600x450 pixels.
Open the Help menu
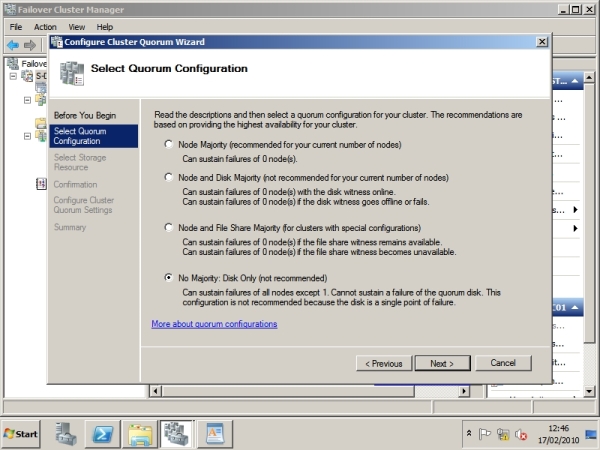[104, 27]
